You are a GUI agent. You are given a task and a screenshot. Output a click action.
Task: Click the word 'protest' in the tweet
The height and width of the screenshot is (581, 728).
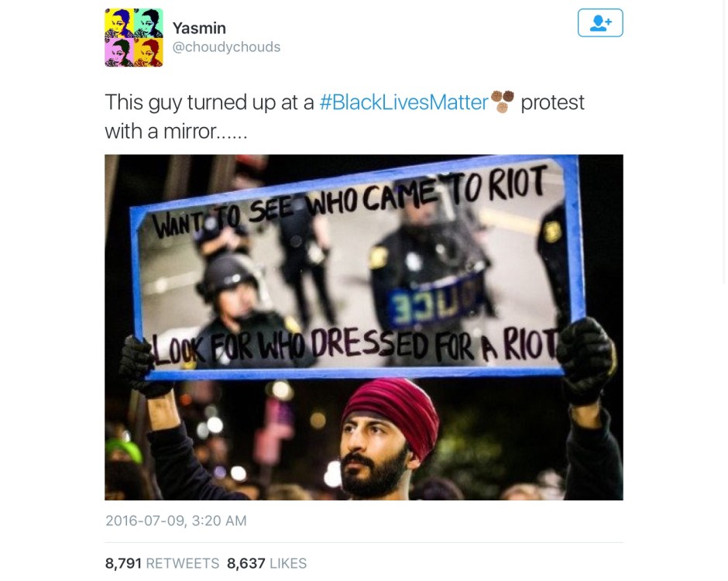(x=552, y=102)
